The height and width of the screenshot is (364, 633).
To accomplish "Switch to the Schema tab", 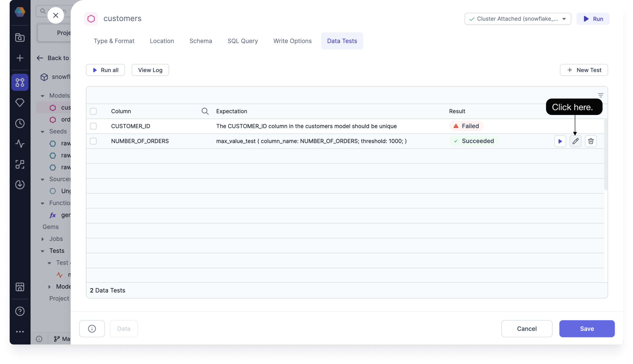I will point(201,40).
